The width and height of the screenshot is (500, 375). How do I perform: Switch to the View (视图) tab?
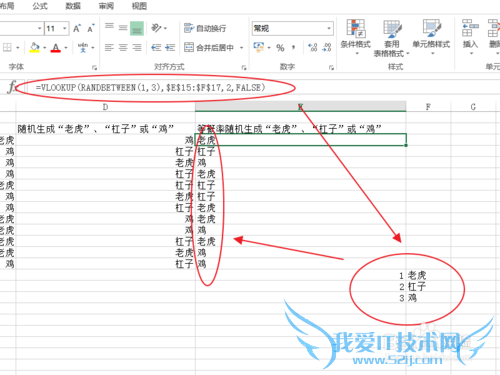pyautogui.click(x=139, y=6)
